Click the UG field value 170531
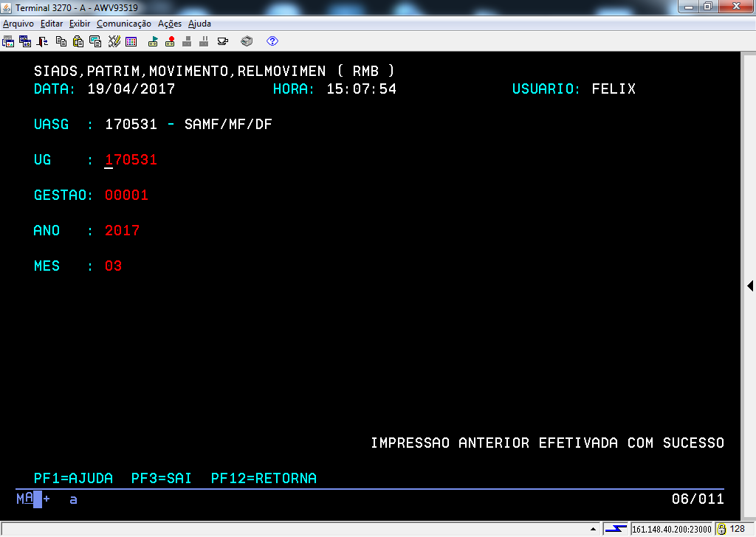Screen dimensions: 756x537 tap(131, 160)
